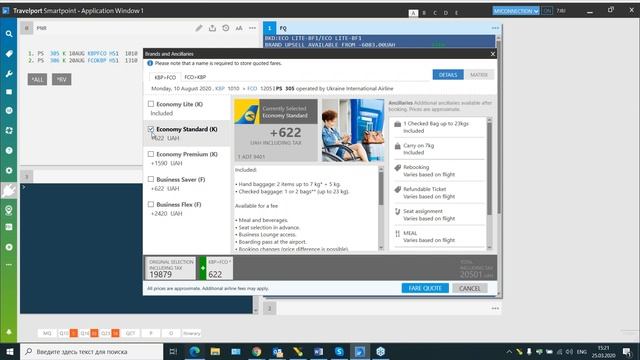Click the 'Seat assignment' ancillary row
The width and height of the screenshot is (640, 360).
click(x=438, y=215)
